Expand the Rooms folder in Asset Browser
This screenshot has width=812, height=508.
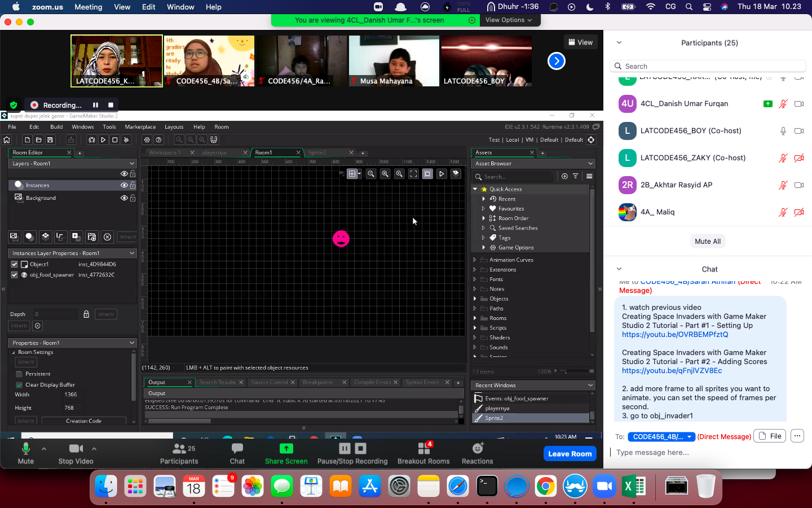(x=475, y=318)
